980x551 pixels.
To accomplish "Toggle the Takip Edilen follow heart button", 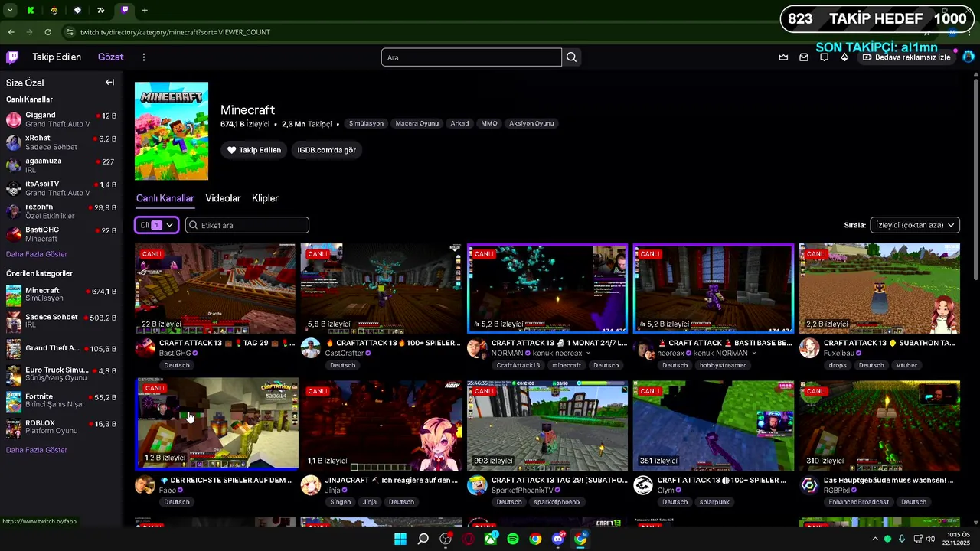I will tap(254, 150).
